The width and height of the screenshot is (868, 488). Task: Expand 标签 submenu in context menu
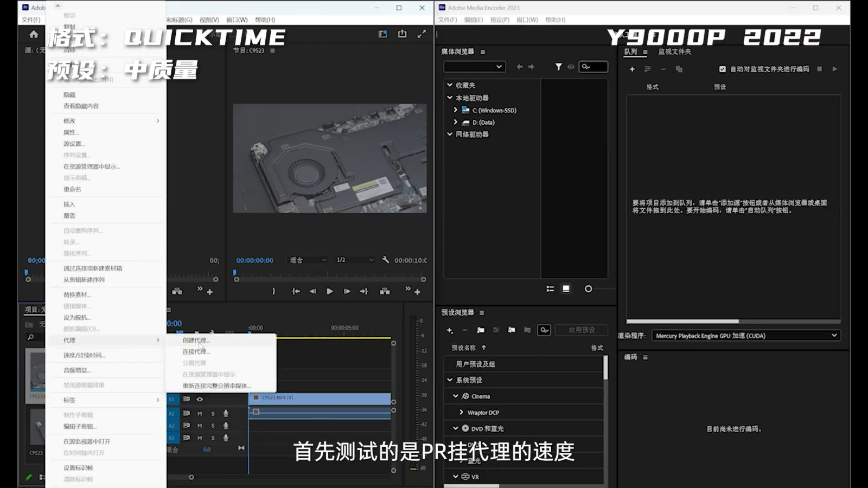click(106, 400)
